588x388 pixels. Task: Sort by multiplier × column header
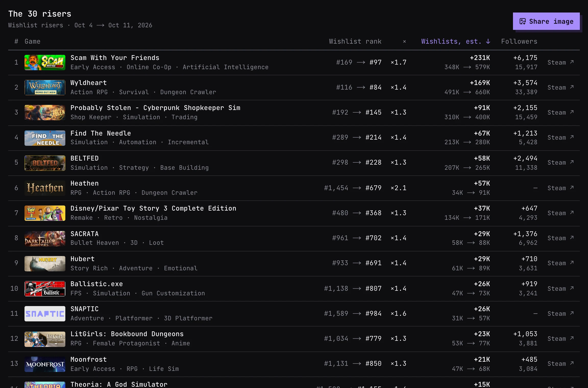pyautogui.click(x=404, y=41)
